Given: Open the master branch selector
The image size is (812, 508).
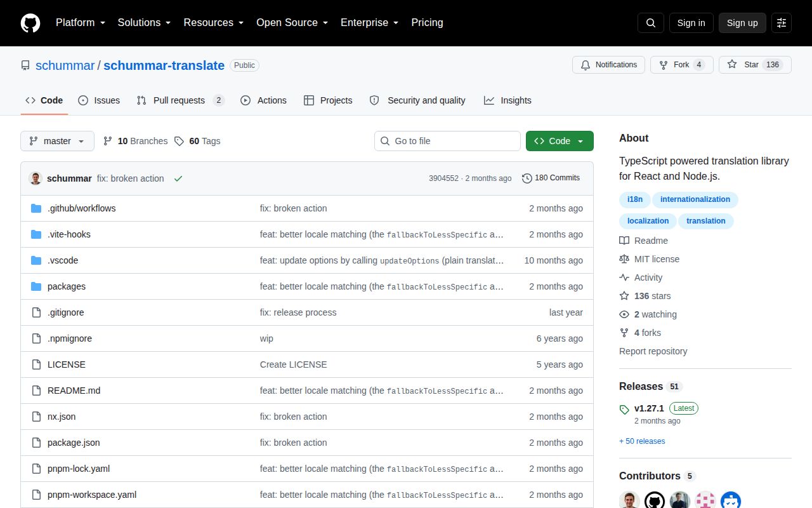Looking at the screenshot, I should 57,141.
